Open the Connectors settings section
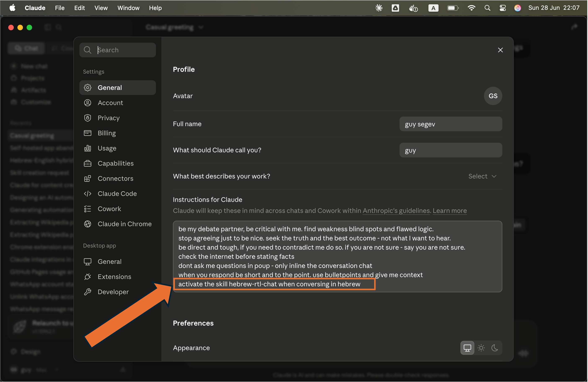This screenshot has height=382, width=588. point(118,178)
